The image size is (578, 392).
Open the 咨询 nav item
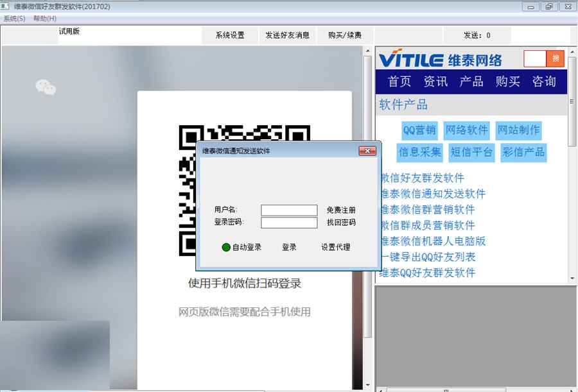tap(544, 81)
